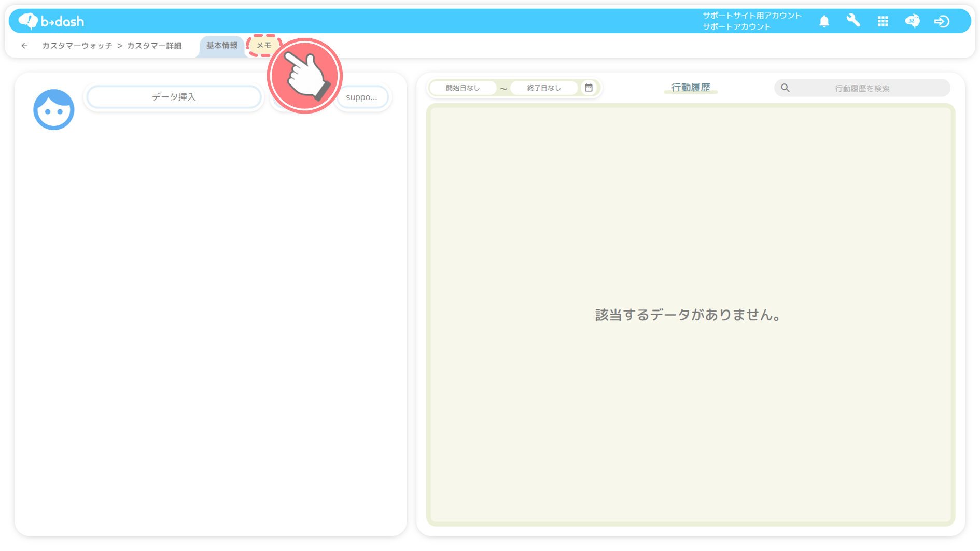
Task: Click the 該当するデータがありません message
Action: coord(689,315)
